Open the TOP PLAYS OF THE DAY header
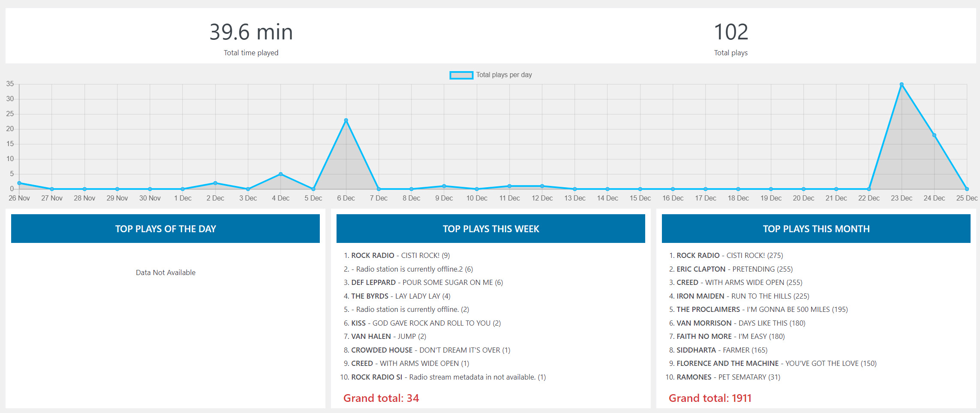Screen dimensions: 980x413 (165, 229)
